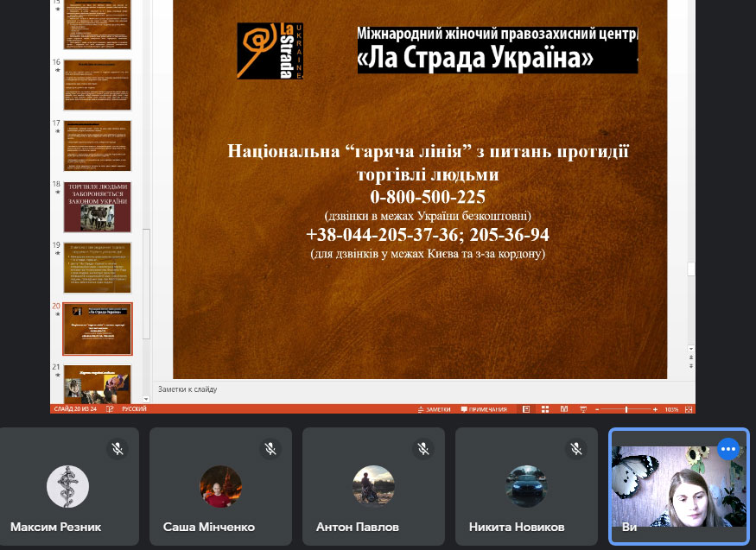756x550 pixels.
Task: Click the zoom in plus icon
Action: pos(655,409)
